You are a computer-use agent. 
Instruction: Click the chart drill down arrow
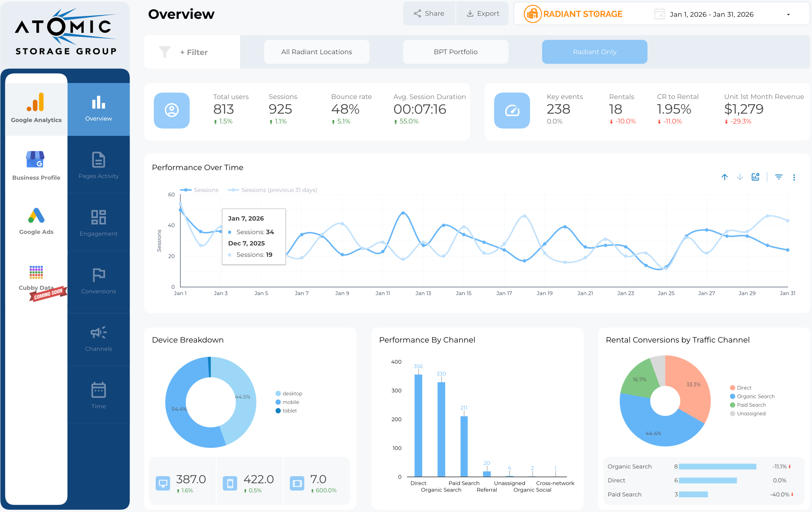(740, 177)
